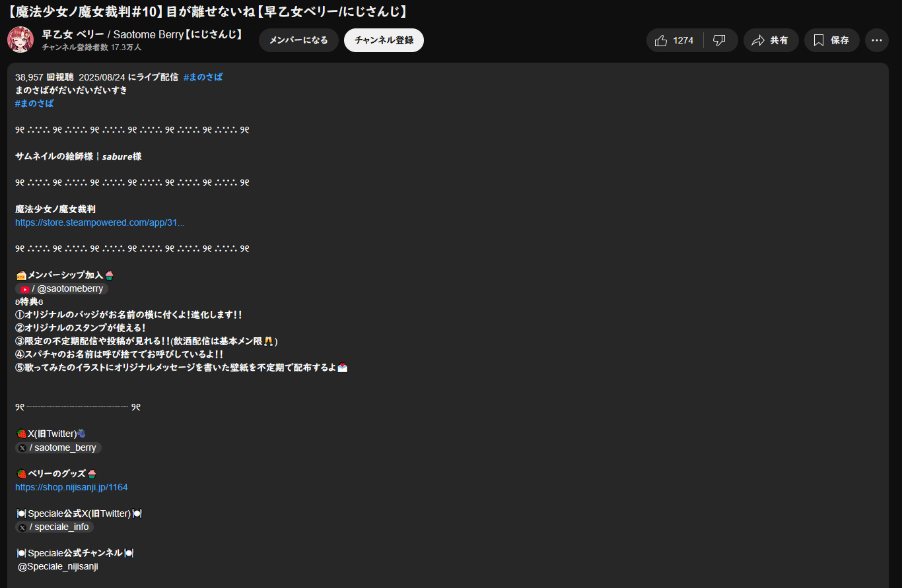Click the benefit line ②オリジナルのスタンプが使える

[x=81, y=328]
